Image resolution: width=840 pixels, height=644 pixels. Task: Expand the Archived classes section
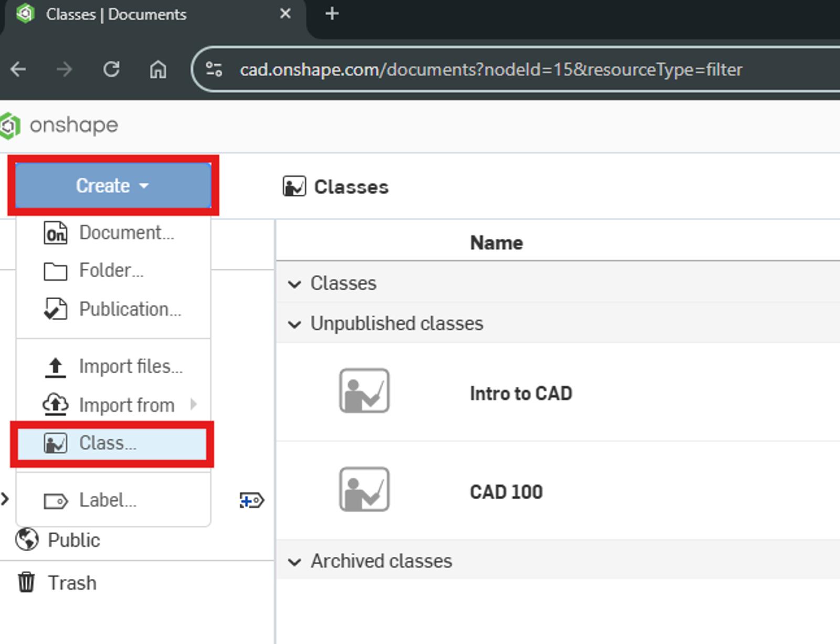click(x=296, y=561)
